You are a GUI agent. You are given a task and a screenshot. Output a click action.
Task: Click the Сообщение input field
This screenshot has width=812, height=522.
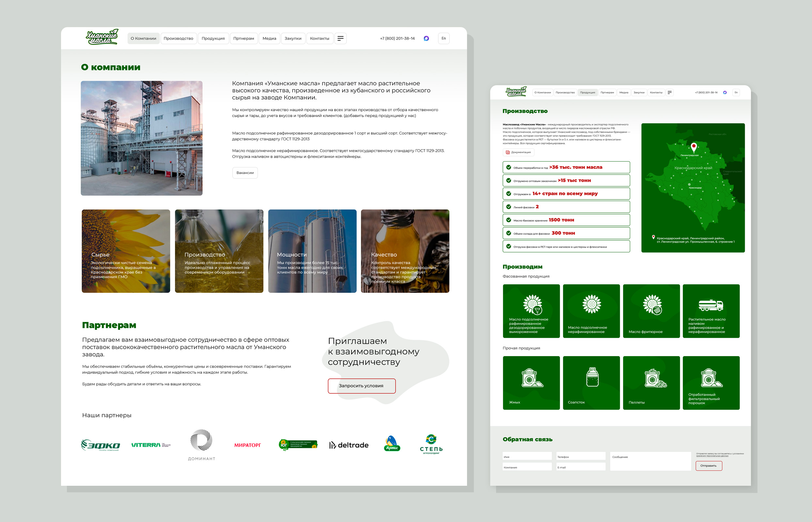point(650,462)
